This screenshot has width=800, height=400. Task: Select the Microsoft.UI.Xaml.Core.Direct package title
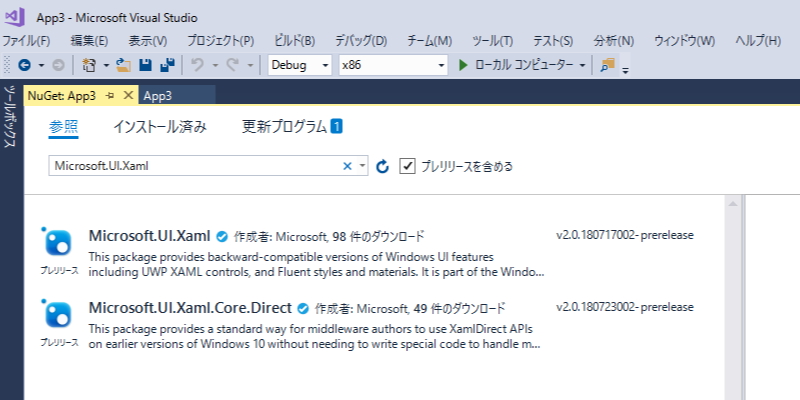(190, 307)
